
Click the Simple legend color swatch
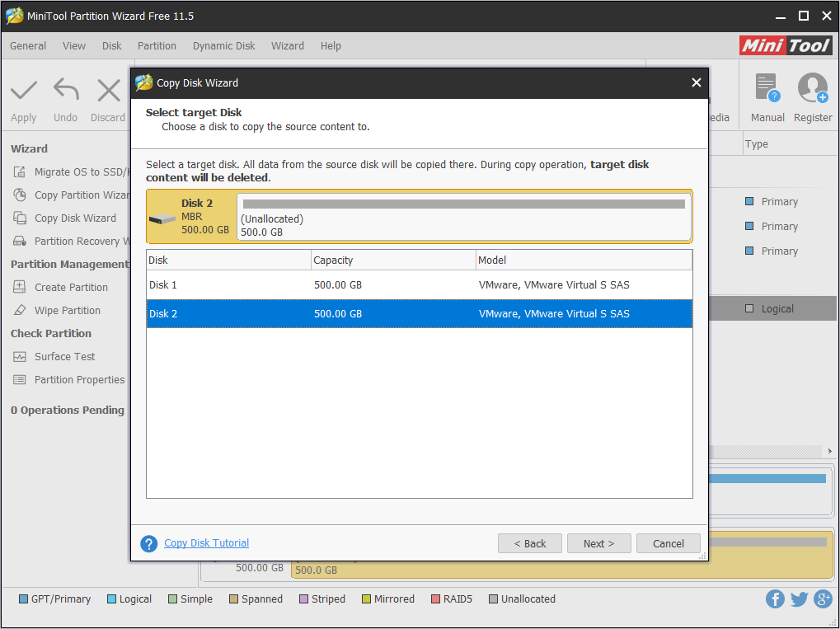click(x=172, y=599)
